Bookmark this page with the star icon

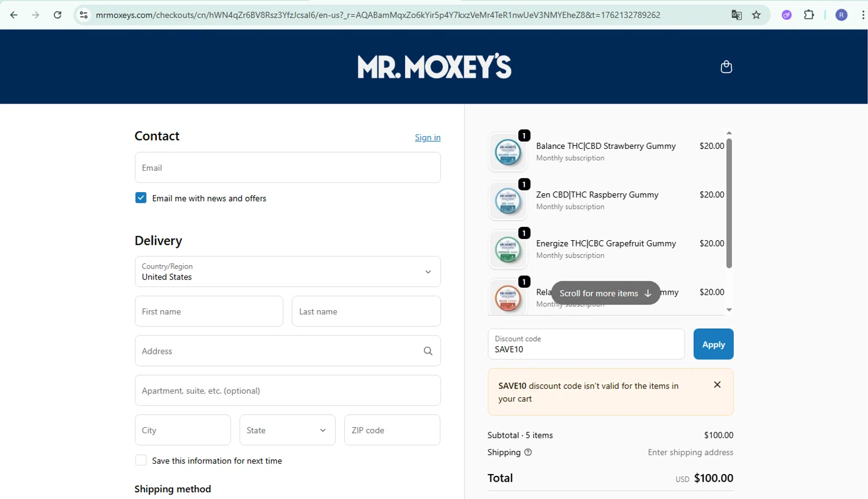(756, 15)
